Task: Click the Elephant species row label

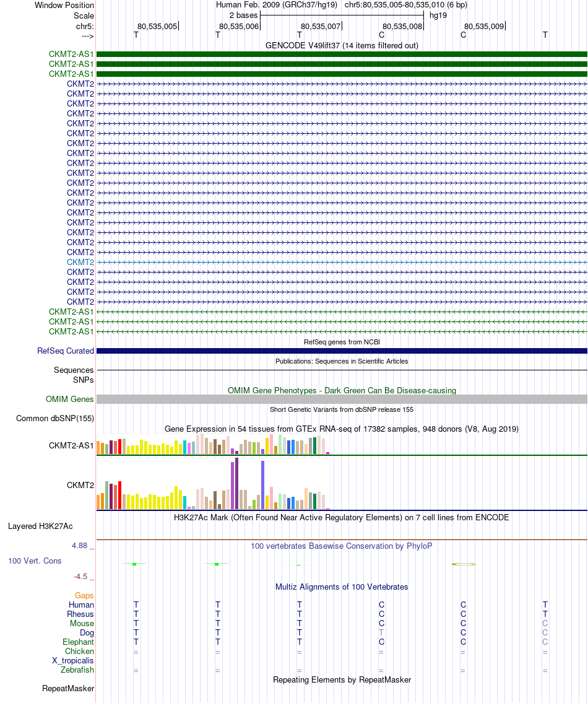Action: 78,642
